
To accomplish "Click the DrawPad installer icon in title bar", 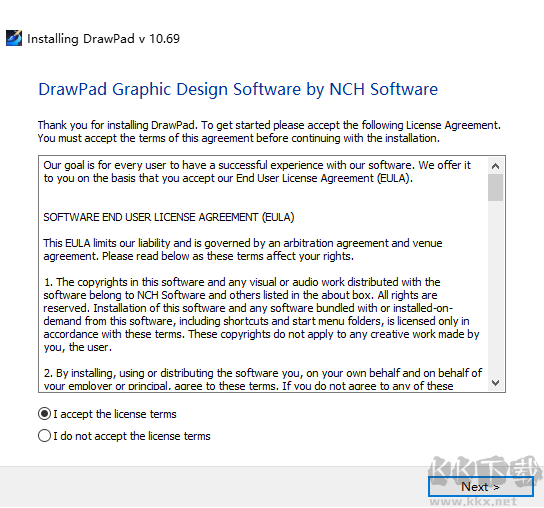I will [14, 38].
